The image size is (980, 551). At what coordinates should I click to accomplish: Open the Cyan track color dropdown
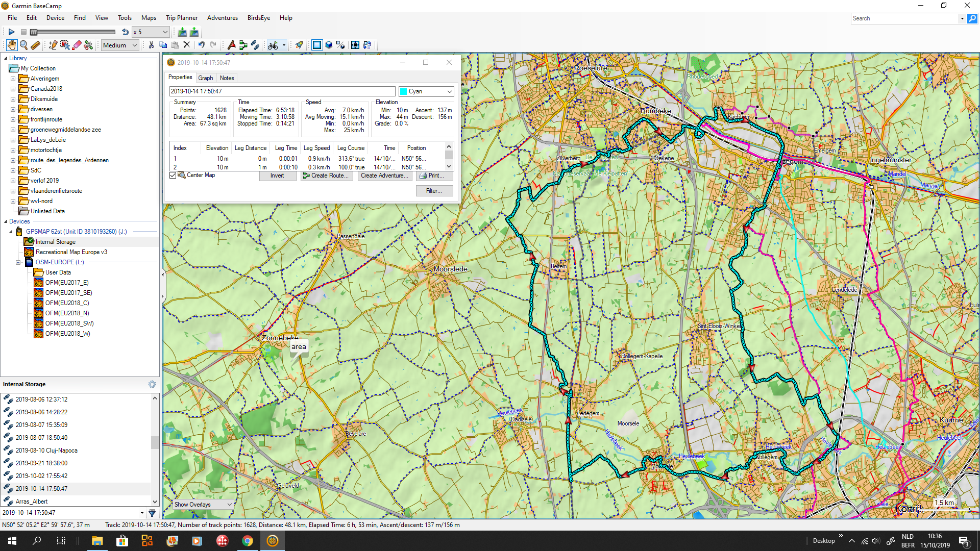click(x=426, y=91)
